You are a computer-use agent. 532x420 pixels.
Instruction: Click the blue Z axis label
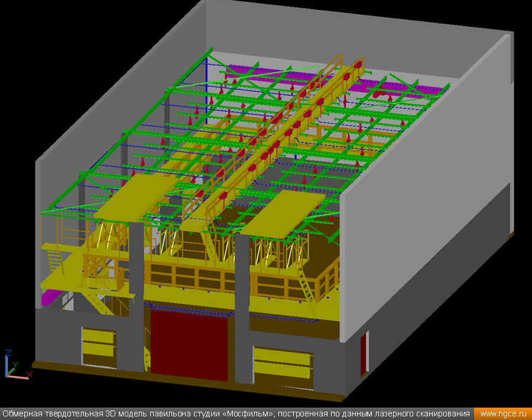click(8, 353)
